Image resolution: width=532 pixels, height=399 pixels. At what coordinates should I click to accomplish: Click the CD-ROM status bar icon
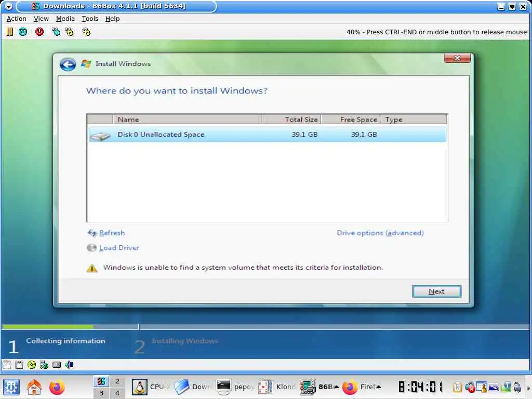coord(32,365)
